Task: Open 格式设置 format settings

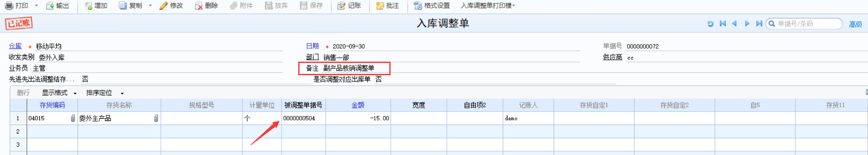Action: [432, 6]
